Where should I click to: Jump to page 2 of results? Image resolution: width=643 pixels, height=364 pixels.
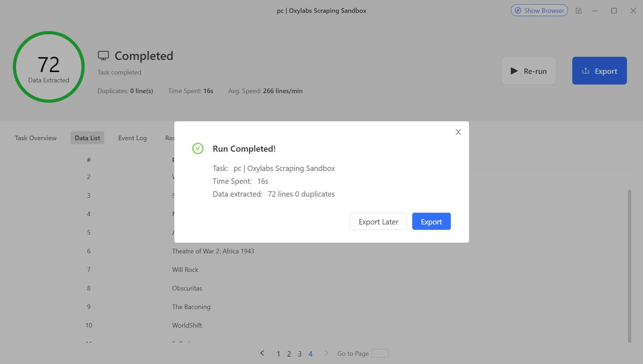(289, 354)
